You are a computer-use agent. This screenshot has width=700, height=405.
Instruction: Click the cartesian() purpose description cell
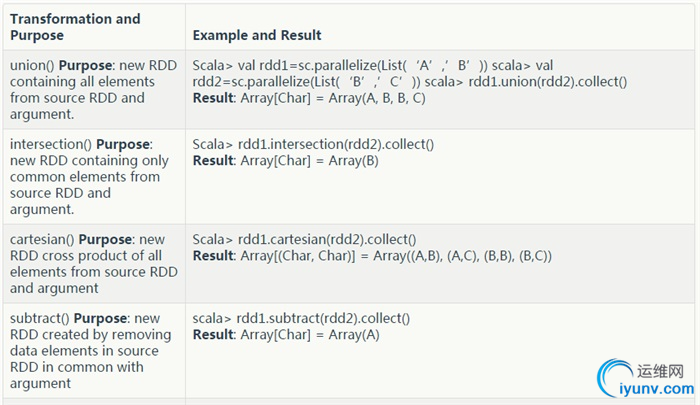[x=94, y=263]
